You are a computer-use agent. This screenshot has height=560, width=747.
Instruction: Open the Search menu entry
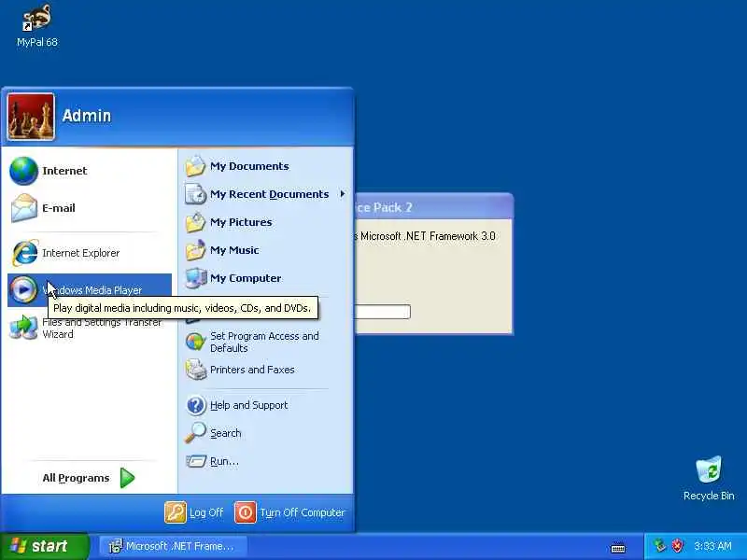[265, 433]
